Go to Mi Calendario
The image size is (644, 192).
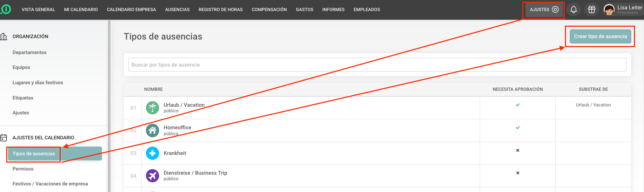point(81,9)
